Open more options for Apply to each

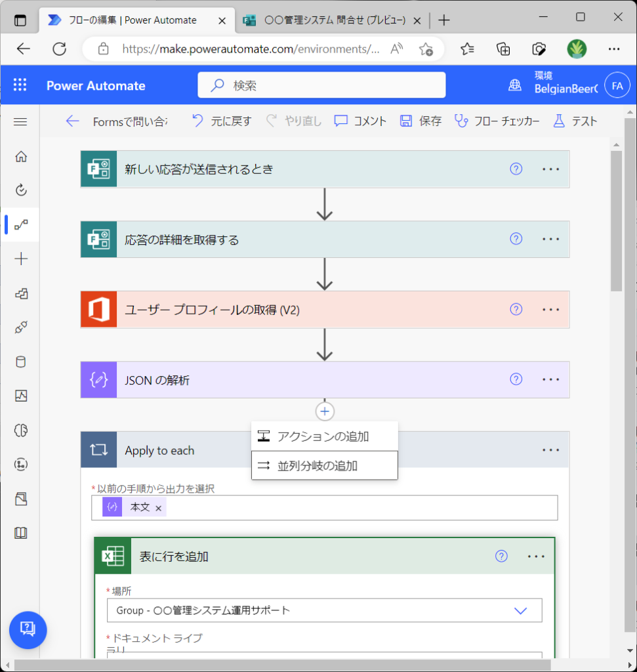tap(550, 450)
